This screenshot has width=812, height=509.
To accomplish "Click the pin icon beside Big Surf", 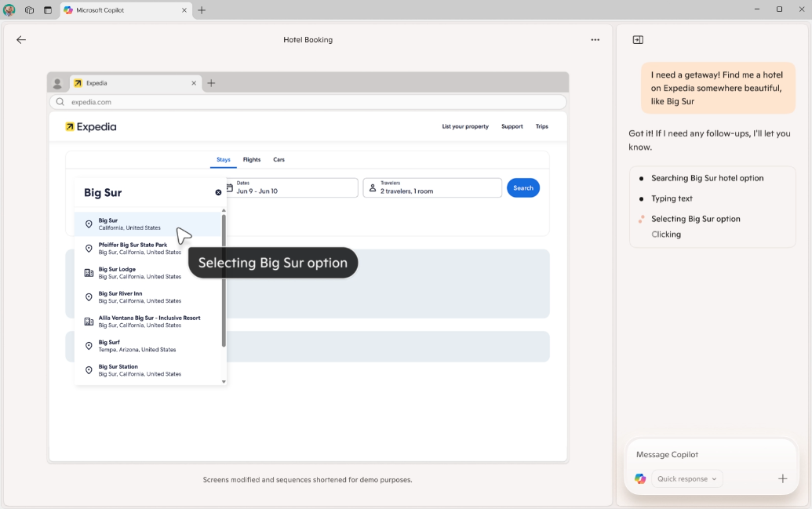I will click(x=89, y=346).
